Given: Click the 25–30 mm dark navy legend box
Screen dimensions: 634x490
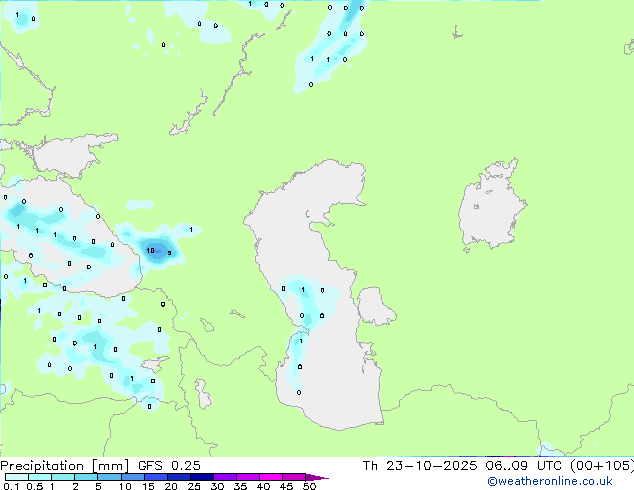Looking at the screenshot, I should tap(202, 477).
